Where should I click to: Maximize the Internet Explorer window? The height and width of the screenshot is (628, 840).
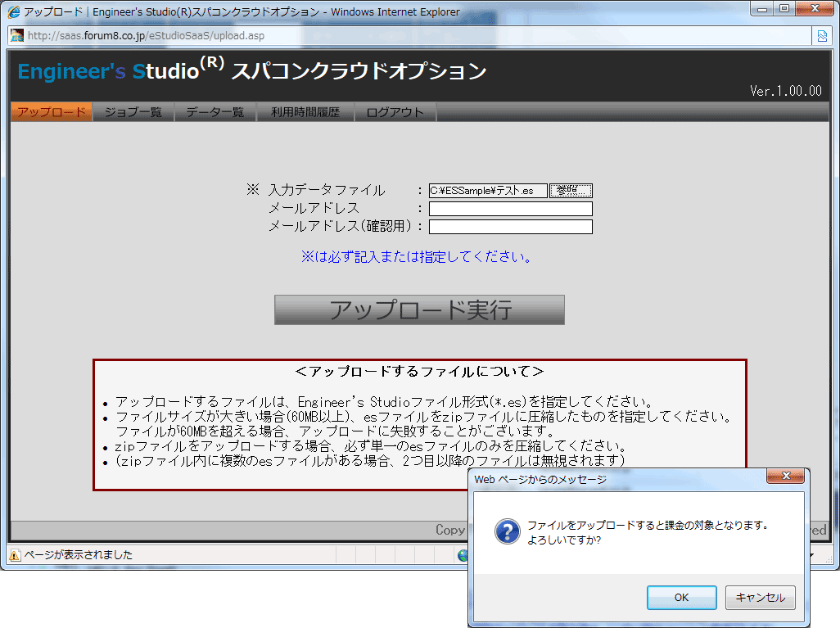click(784, 9)
